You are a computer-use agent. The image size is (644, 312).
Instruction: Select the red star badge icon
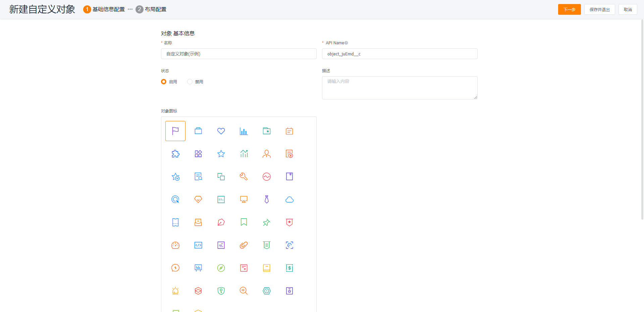point(289,222)
